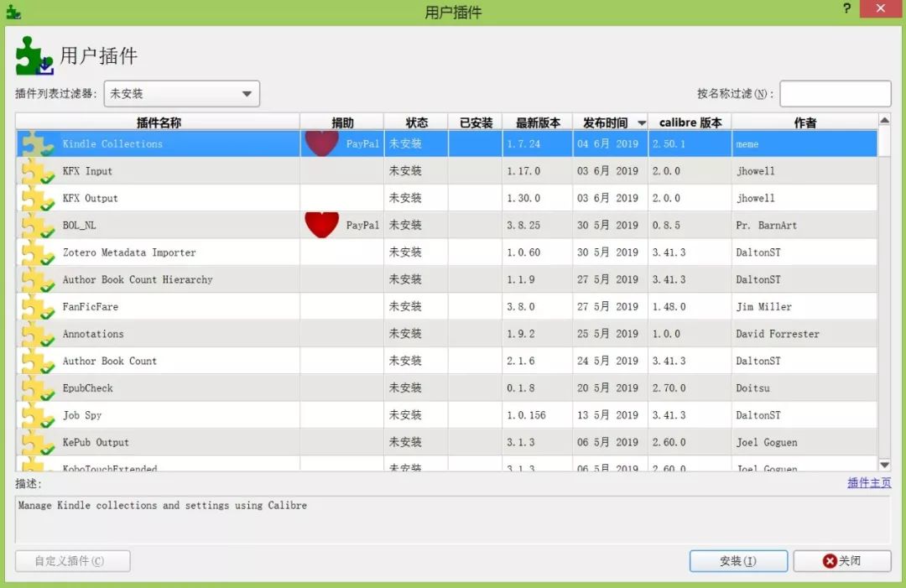Sort by 最新版本 column header
Viewport: 906px width, 588px height.
537,122
